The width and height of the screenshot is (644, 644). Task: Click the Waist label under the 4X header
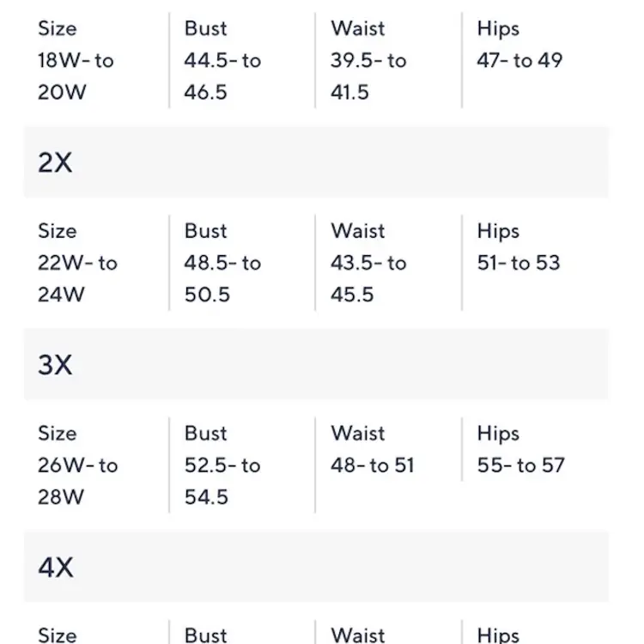pyautogui.click(x=357, y=635)
